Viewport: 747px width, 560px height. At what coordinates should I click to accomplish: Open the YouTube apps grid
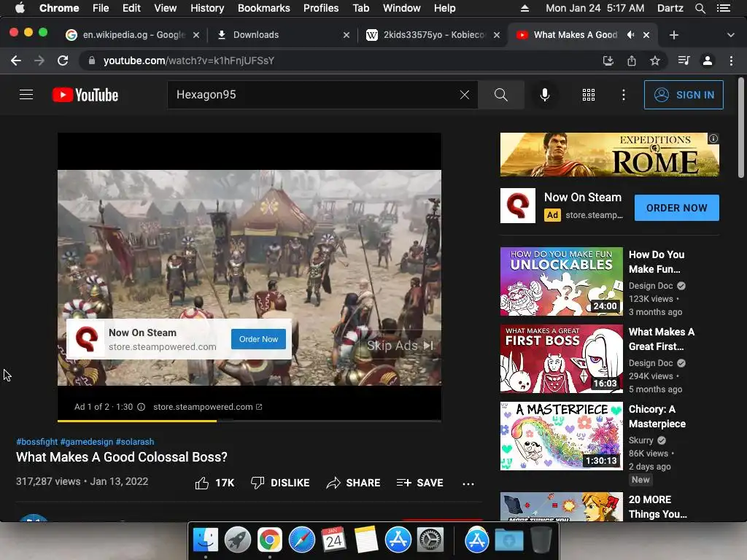[589, 95]
